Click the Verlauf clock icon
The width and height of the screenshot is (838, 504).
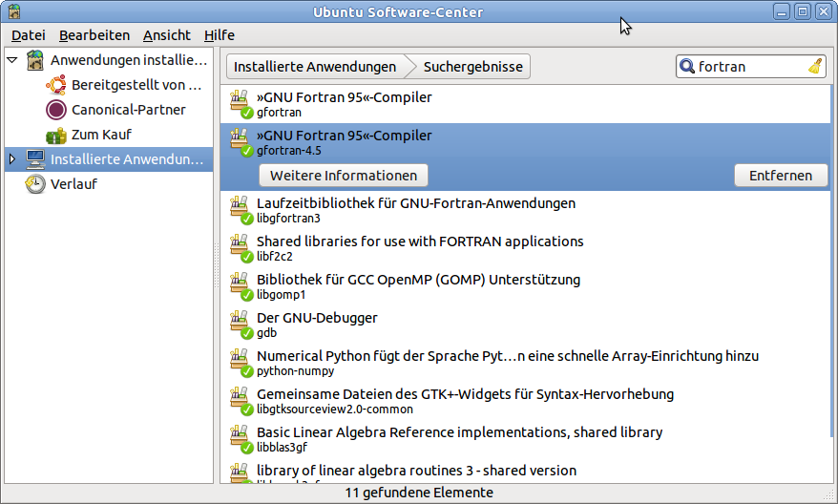pos(35,184)
